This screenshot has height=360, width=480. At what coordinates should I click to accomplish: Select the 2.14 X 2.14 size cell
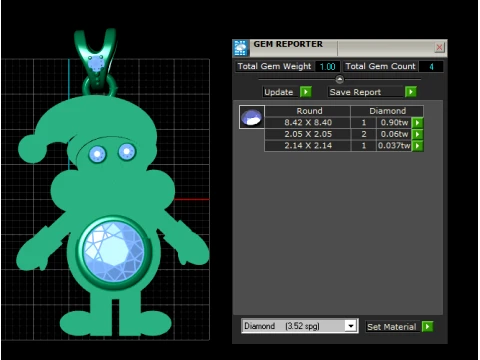(x=308, y=146)
